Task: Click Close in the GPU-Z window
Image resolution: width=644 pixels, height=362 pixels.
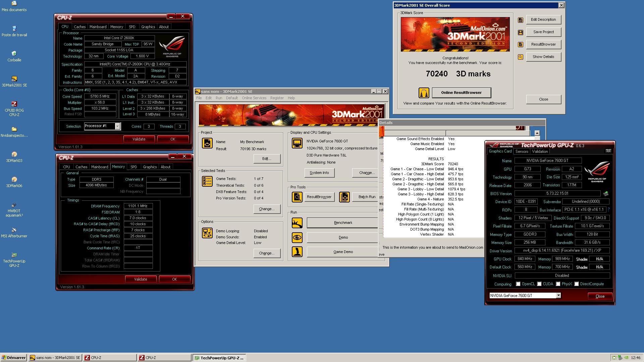Action: coord(600,296)
